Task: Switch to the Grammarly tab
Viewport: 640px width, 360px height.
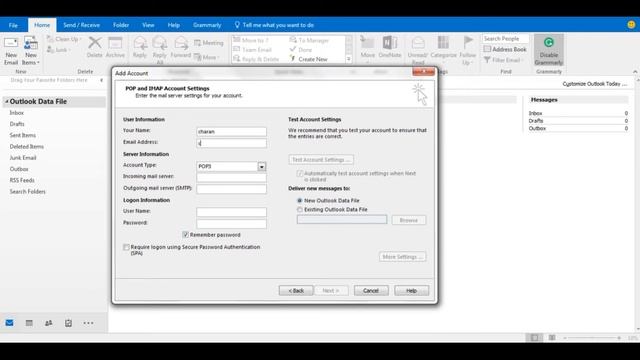Action: (x=207, y=25)
